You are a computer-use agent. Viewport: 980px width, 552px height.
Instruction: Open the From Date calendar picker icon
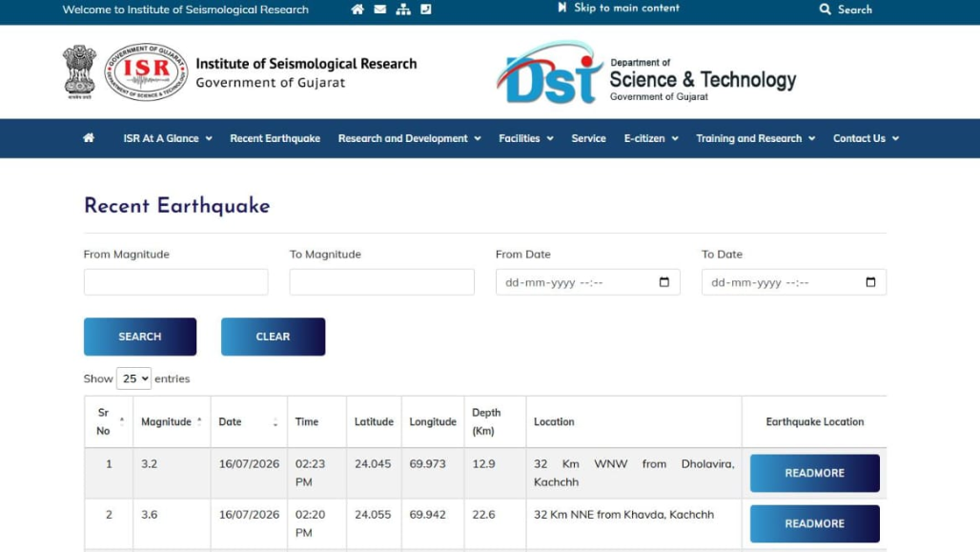coord(664,282)
